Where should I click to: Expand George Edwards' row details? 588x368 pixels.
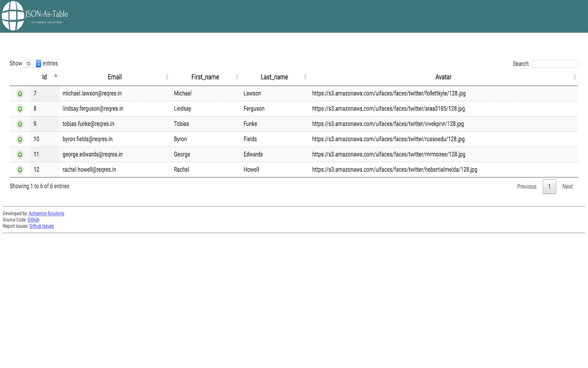pyautogui.click(x=20, y=154)
